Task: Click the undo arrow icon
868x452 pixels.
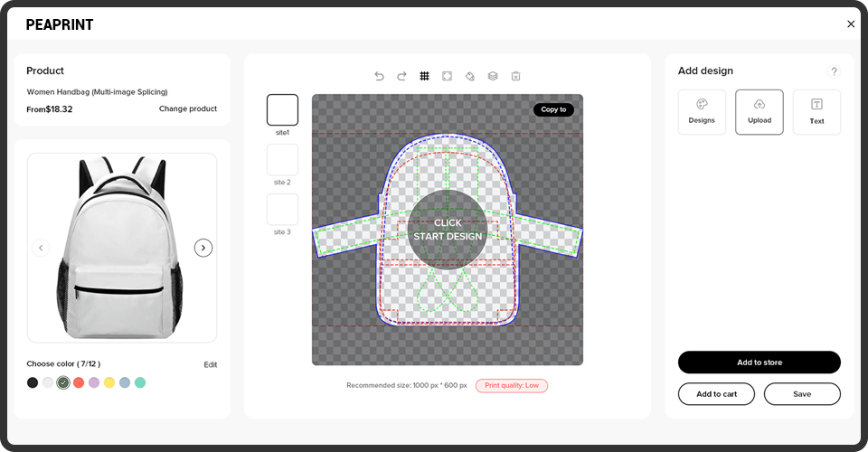Action: pos(379,76)
